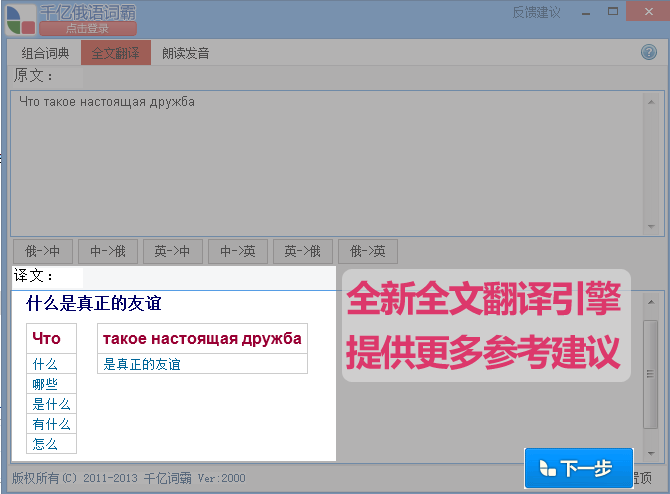Click the copyright text 千亿词霸 Ver:2000
The height and width of the screenshot is (494, 670).
tap(194, 478)
